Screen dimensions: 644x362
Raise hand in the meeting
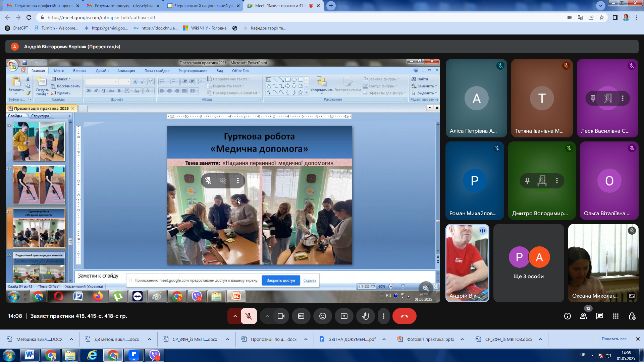(366, 316)
